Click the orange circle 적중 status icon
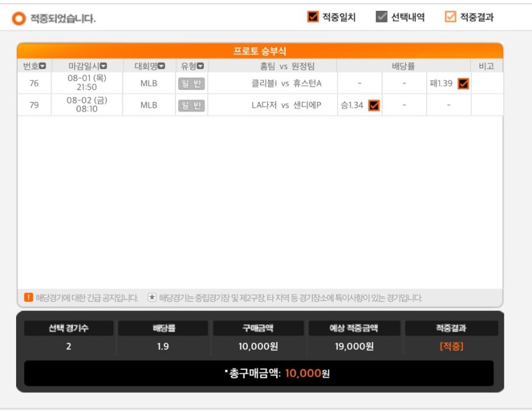Screen dimensions: 532x411 (19, 19)
